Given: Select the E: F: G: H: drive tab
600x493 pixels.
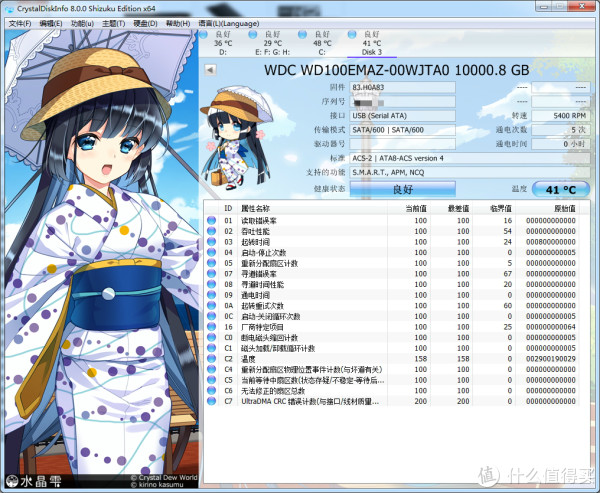Looking at the screenshot, I should coord(272,43).
